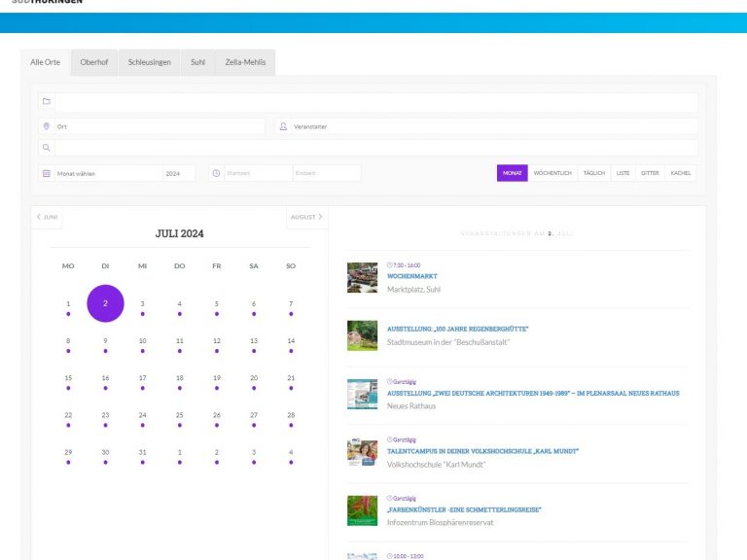This screenshot has width=747, height=560.
Task: Go to previous month Juni
Action: 48,217
